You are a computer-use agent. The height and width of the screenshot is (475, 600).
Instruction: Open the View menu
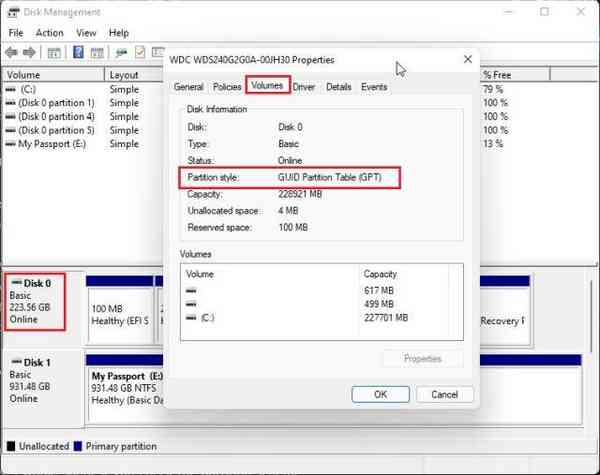(86, 33)
